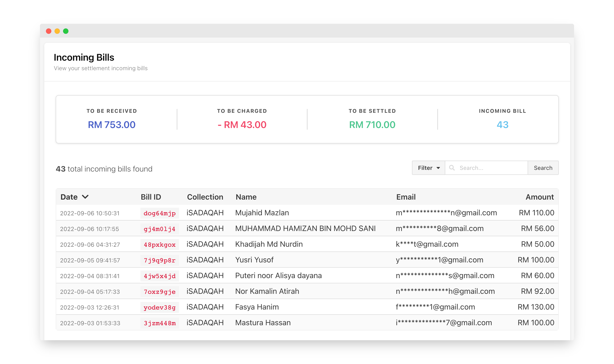
Task: Open bill ID 48pxkgox
Action: (x=159, y=244)
